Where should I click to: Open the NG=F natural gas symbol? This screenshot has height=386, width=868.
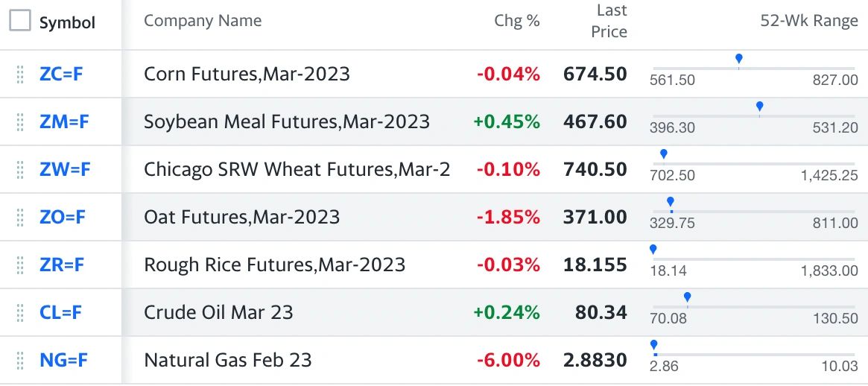click(63, 360)
